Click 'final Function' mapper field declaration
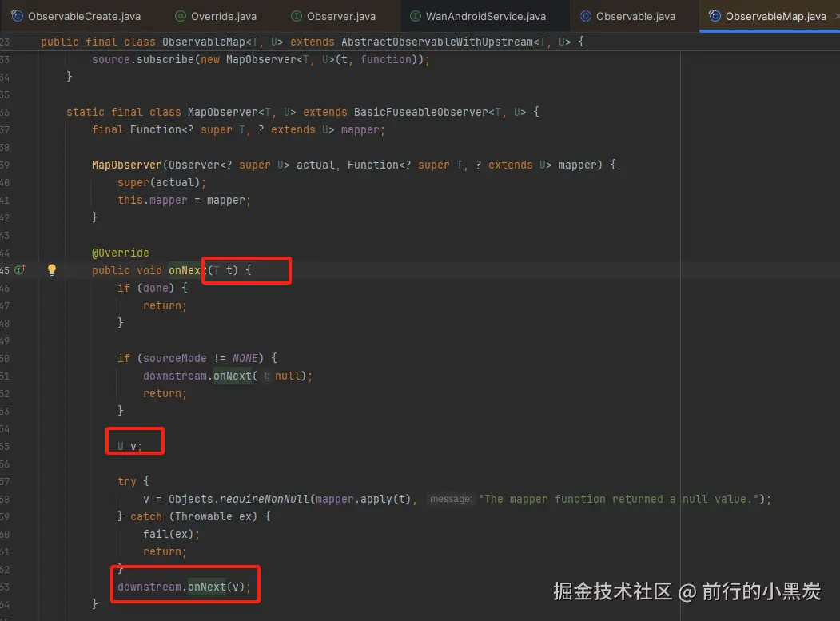Screen dimensions: 840x621 pos(238,129)
